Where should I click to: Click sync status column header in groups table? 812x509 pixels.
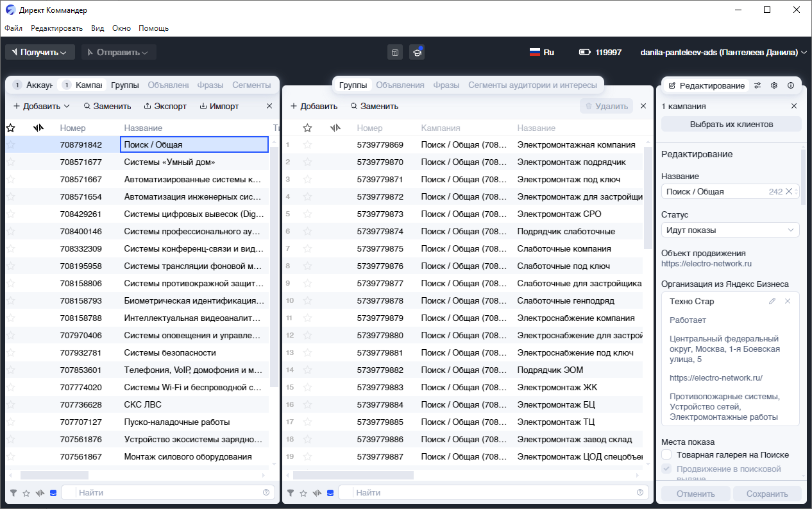(x=335, y=128)
